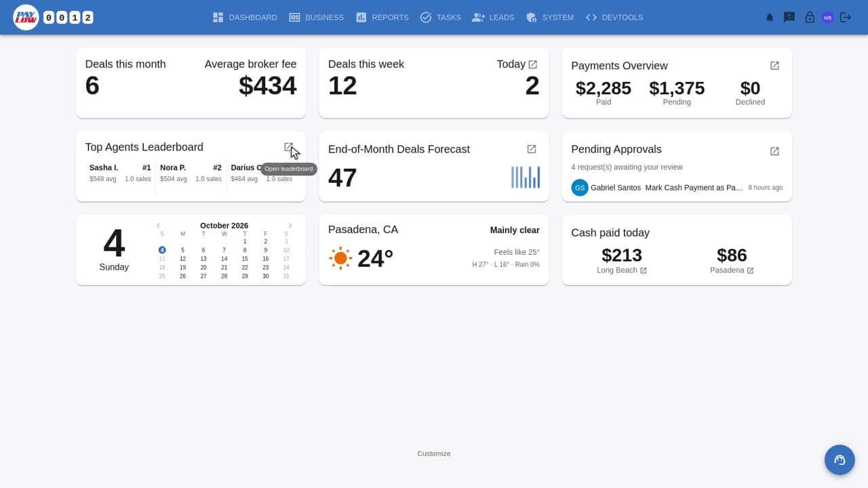This screenshot has height=488, width=868.
Task: Click the PayLow logo
Action: (26, 18)
